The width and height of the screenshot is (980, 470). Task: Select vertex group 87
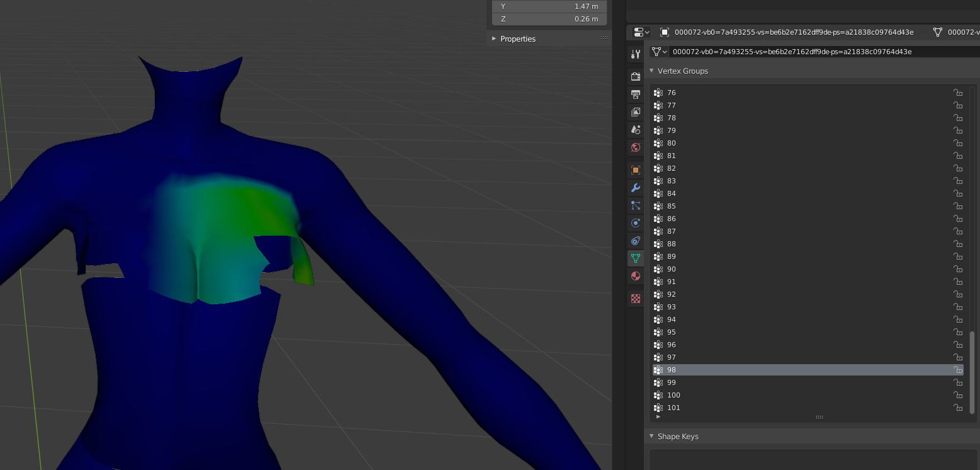coord(808,231)
